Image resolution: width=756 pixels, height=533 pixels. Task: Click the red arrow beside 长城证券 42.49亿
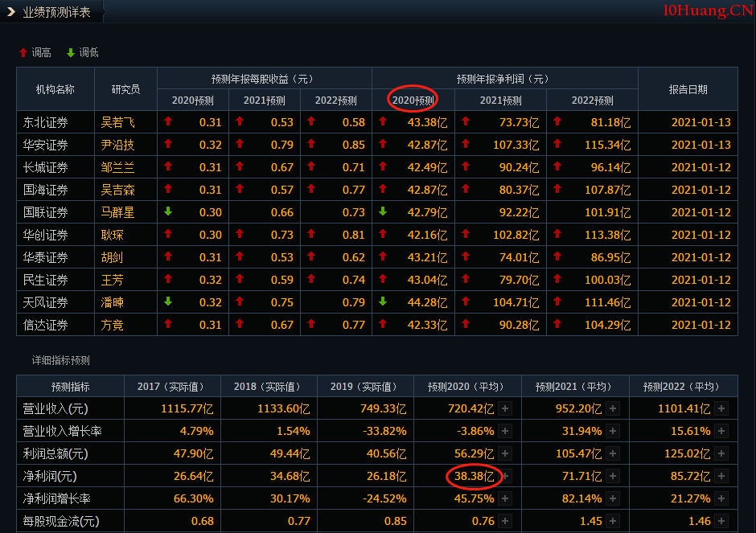383,166
